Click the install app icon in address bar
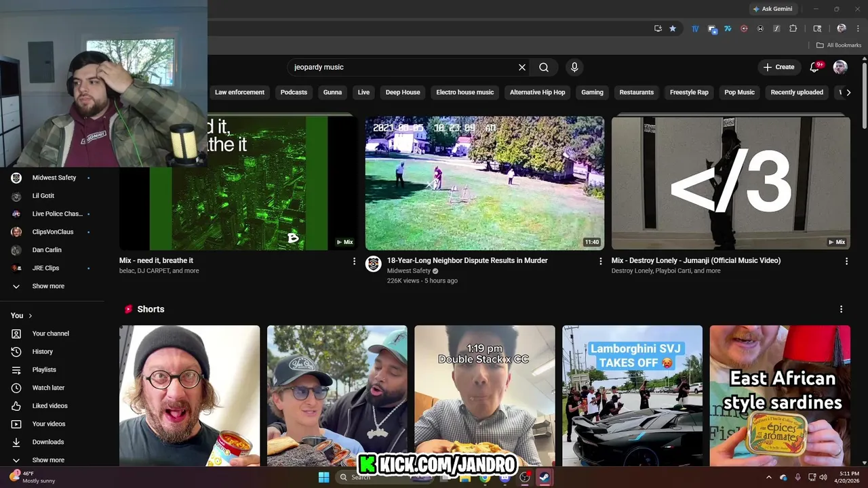 (x=658, y=28)
